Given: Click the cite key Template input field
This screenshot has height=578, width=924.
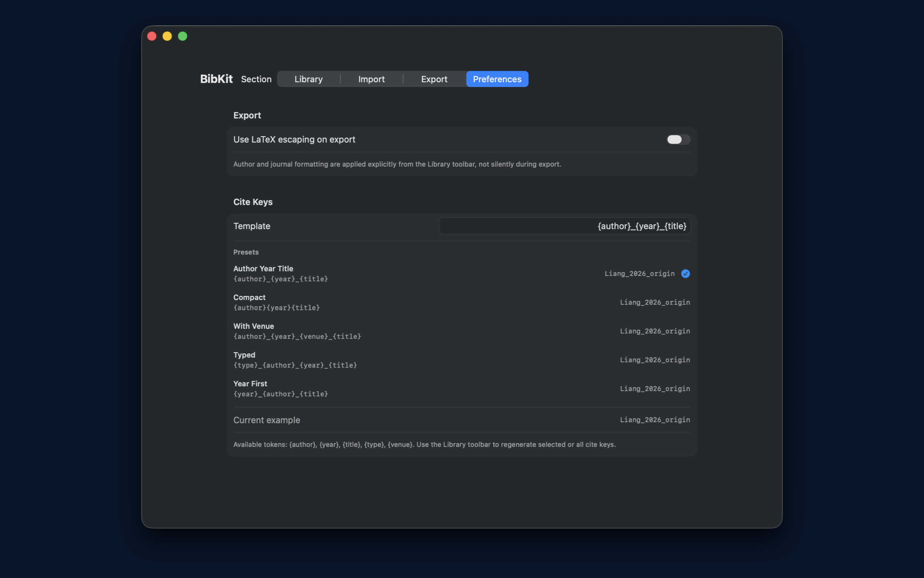Looking at the screenshot, I should [x=565, y=226].
